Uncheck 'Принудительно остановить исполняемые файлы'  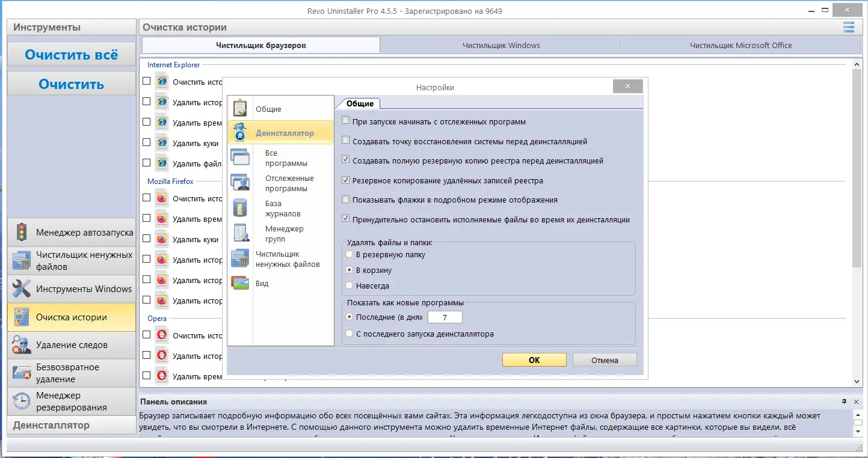click(x=345, y=219)
